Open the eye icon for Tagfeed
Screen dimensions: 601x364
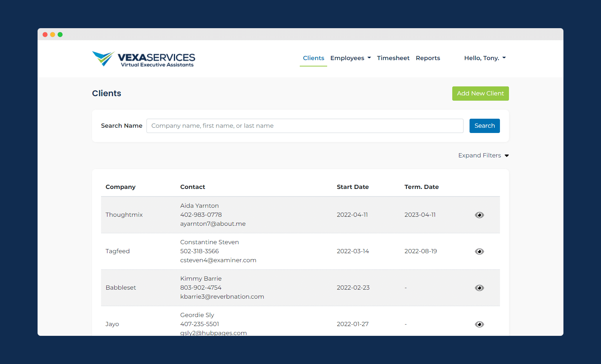pyautogui.click(x=479, y=251)
